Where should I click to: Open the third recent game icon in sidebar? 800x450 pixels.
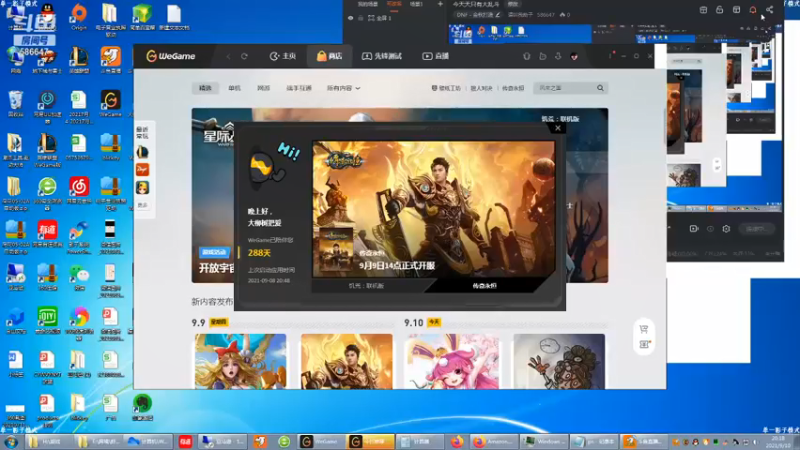(x=142, y=188)
